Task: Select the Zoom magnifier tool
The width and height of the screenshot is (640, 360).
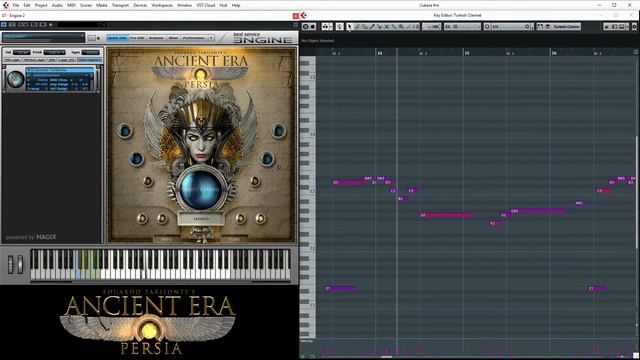Action: (x=401, y=27)
